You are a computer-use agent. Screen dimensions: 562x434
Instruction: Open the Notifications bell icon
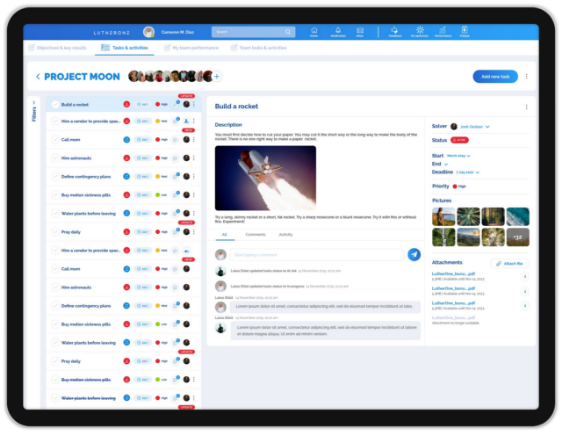pos(338,31)
